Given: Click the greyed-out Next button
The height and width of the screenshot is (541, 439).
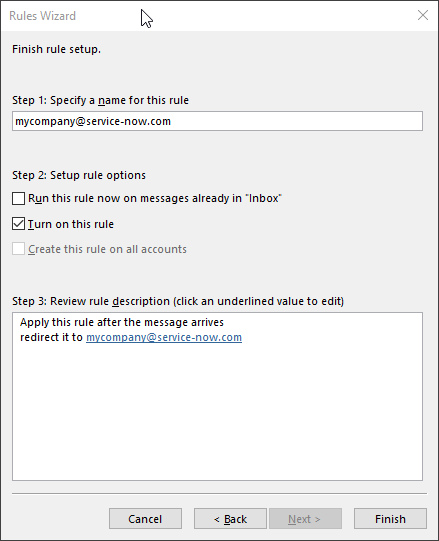Looking at the screenshot, I should (x=305, y=519).
